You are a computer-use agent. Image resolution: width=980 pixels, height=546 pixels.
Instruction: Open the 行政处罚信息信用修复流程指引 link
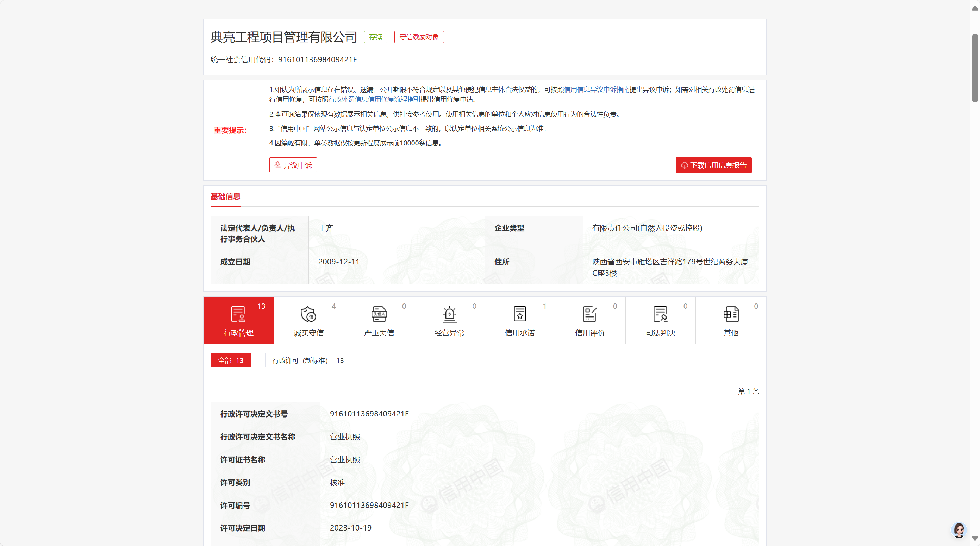374,99
